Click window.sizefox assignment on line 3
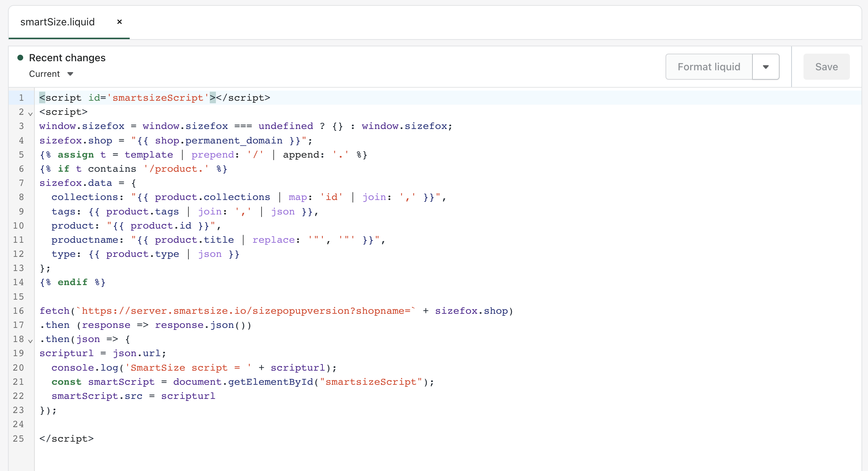 [82, 126]
